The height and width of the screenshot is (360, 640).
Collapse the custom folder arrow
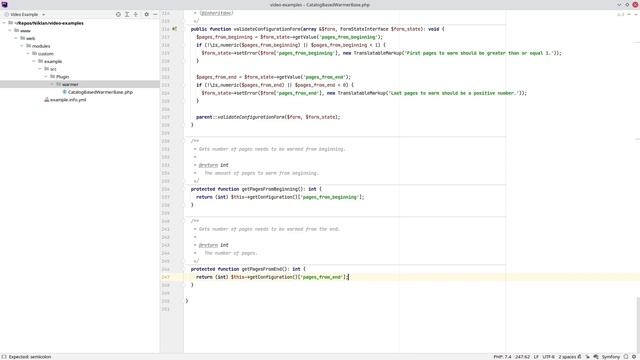28,53
